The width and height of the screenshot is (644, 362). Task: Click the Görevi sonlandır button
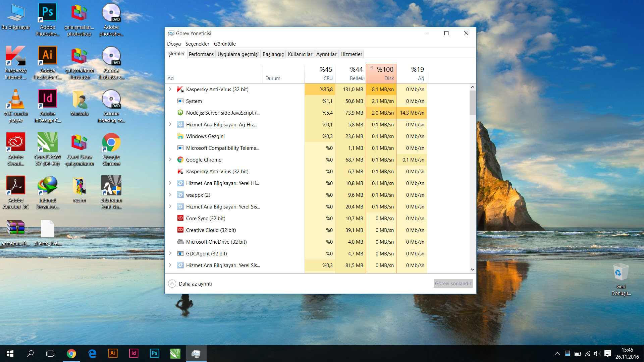pos(453,283)
